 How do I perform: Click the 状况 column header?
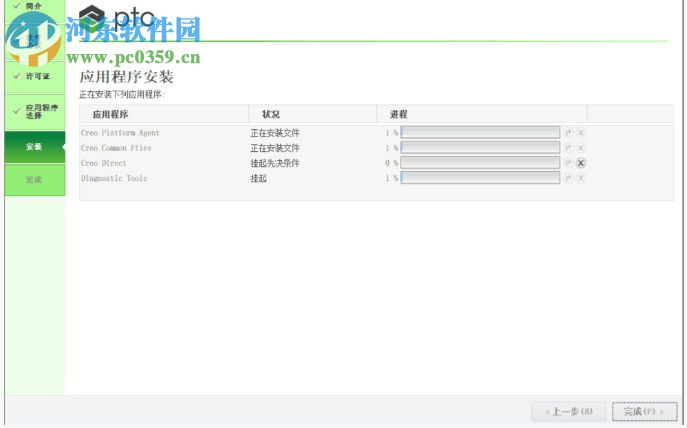312,114
